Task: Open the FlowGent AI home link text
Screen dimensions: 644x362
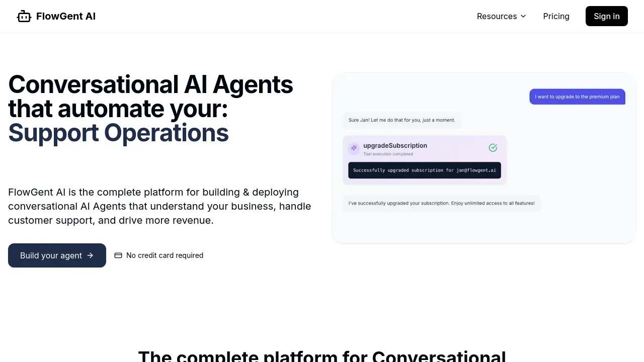Action: (x=66, y=16)
